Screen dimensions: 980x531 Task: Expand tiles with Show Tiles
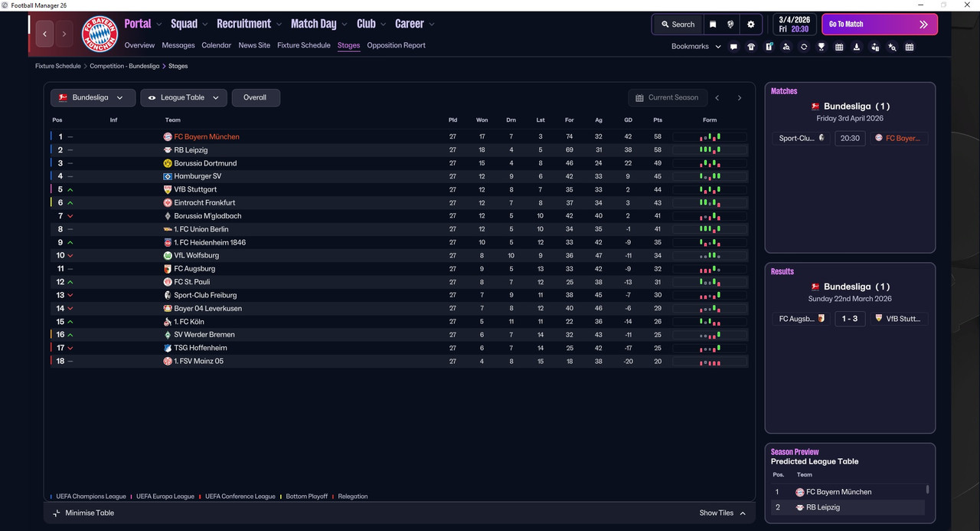pos(723,513)
